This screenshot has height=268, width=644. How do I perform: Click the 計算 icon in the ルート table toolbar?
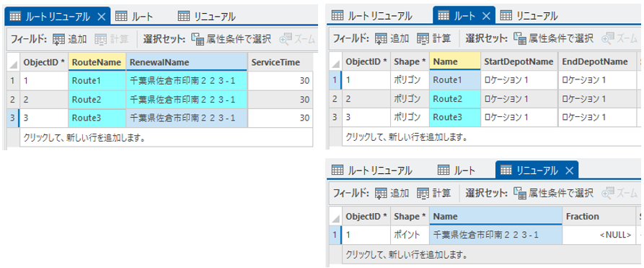tap(423, 39)
